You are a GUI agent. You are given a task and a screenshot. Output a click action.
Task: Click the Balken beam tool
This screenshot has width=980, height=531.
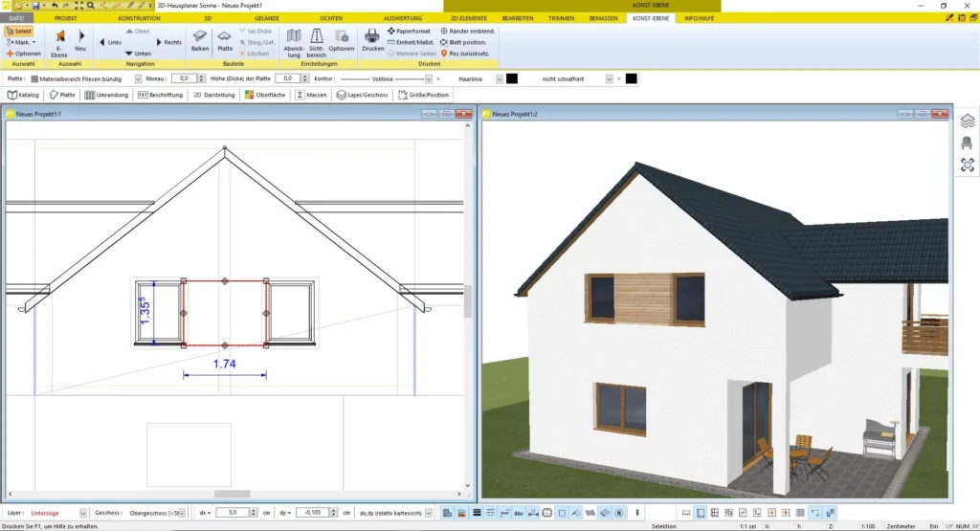click(200, 40)
